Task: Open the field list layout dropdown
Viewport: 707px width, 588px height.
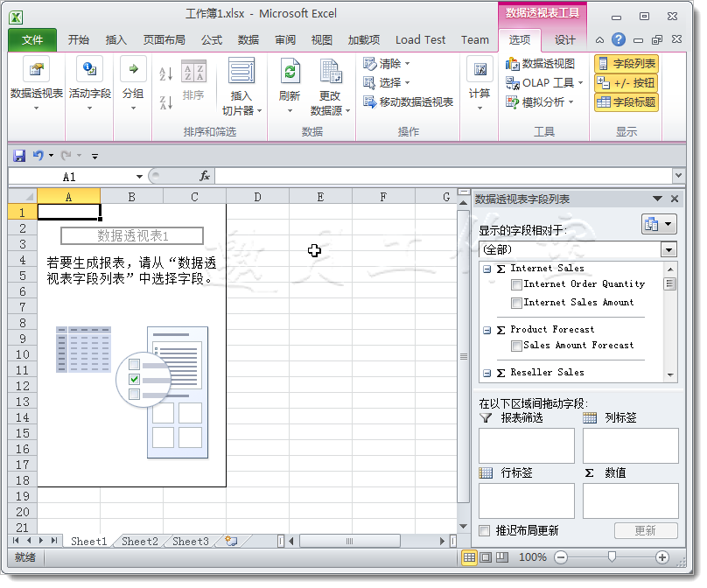Action: (659, 224)
